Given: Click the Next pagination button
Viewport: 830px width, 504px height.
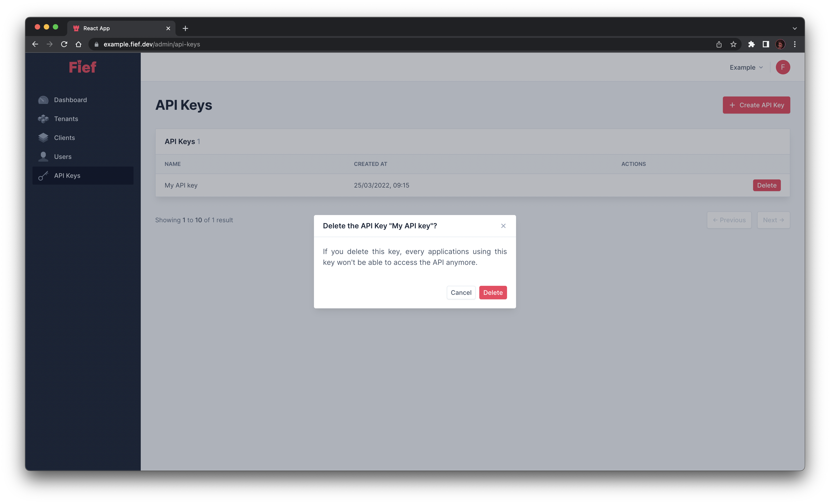Looking at the screenshot, I should pos(774,220).
